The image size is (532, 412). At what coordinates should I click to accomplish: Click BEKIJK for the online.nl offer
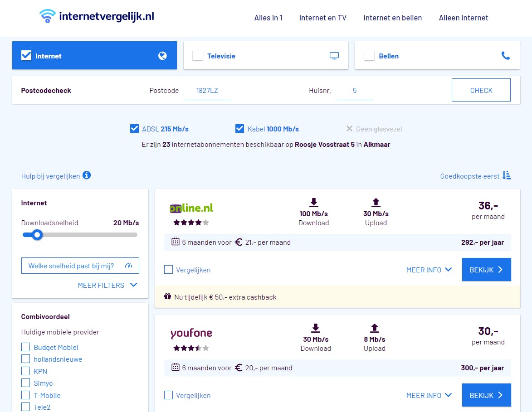pyautogui.click(x=486, y=270)
